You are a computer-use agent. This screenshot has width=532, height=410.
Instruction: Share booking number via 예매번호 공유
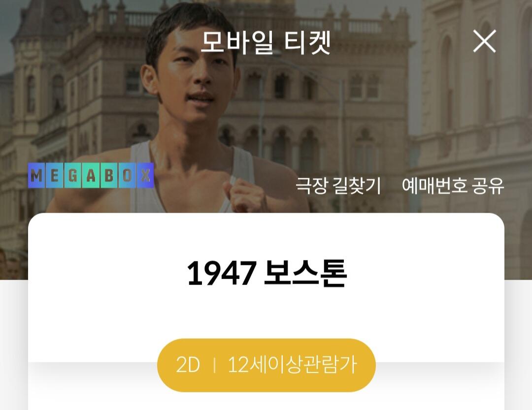pos(453,186)
